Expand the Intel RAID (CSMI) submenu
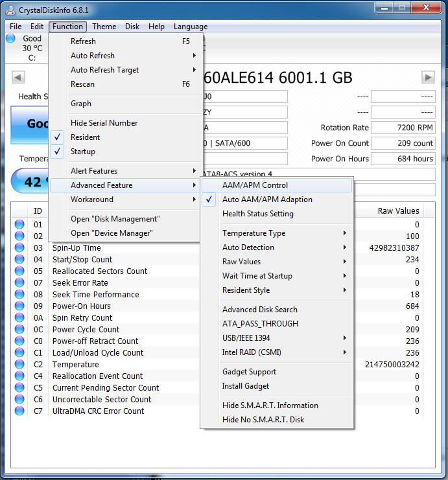This screenshot has width=448, height=480. click(277, 352)
